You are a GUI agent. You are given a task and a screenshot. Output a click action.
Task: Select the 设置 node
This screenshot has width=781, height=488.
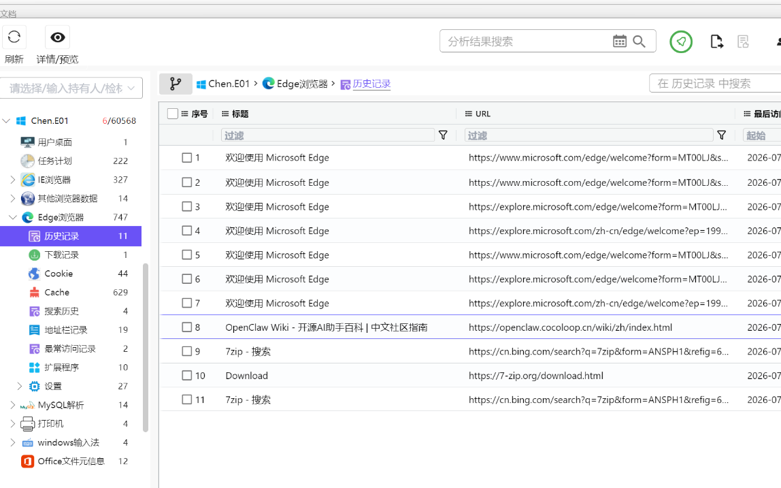pos(52,386)
